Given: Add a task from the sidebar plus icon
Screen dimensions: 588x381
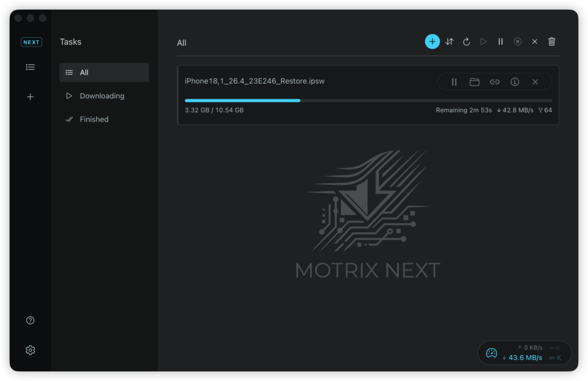Looking at the screenshot, I should point(30,96).
